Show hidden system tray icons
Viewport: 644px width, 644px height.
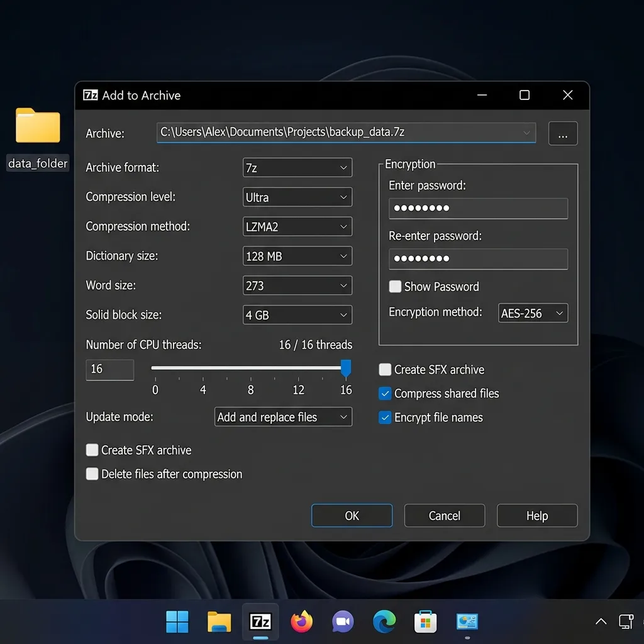click(x=601, y=621)
